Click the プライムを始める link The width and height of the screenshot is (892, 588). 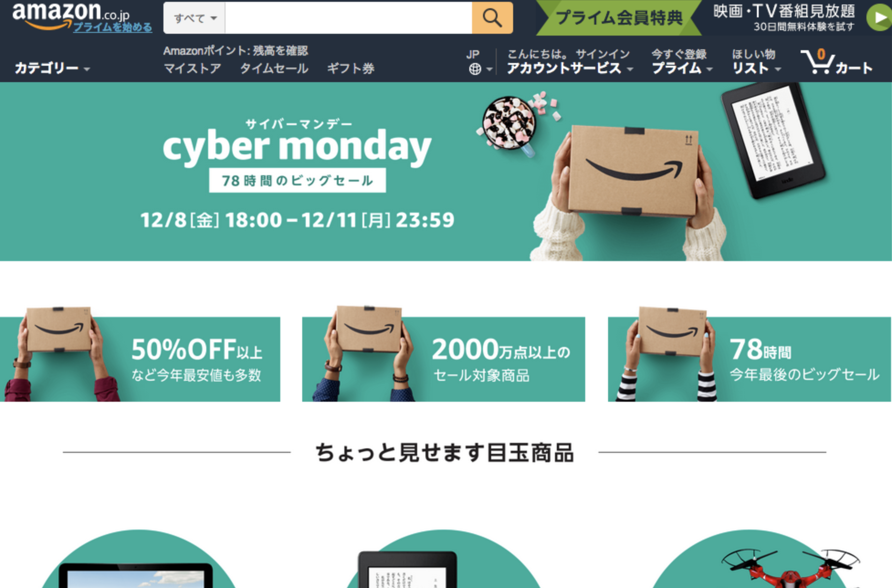coord(112,27)
